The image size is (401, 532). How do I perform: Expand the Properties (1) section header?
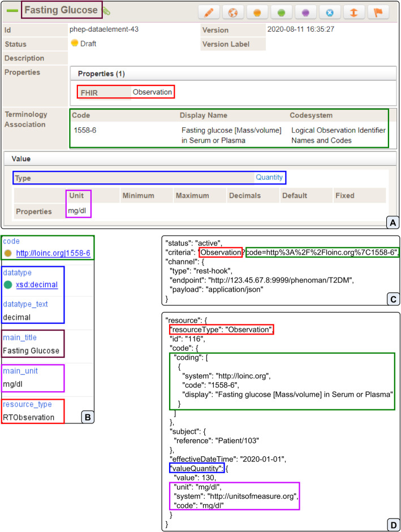tap(102, 73)
